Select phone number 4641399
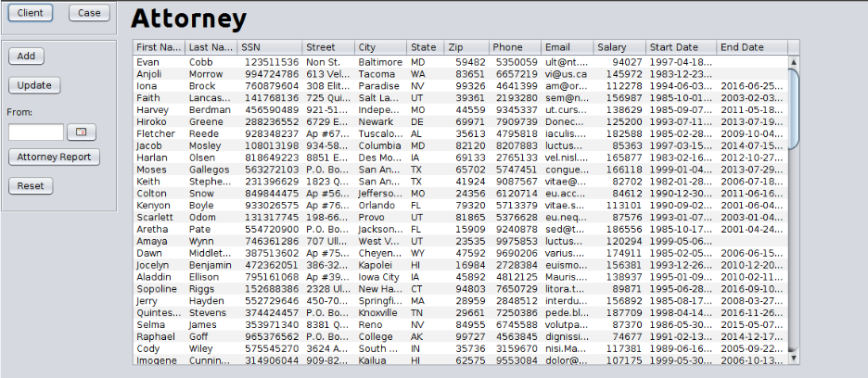This screenshot has width=868, height=378. tap(516, 86)
